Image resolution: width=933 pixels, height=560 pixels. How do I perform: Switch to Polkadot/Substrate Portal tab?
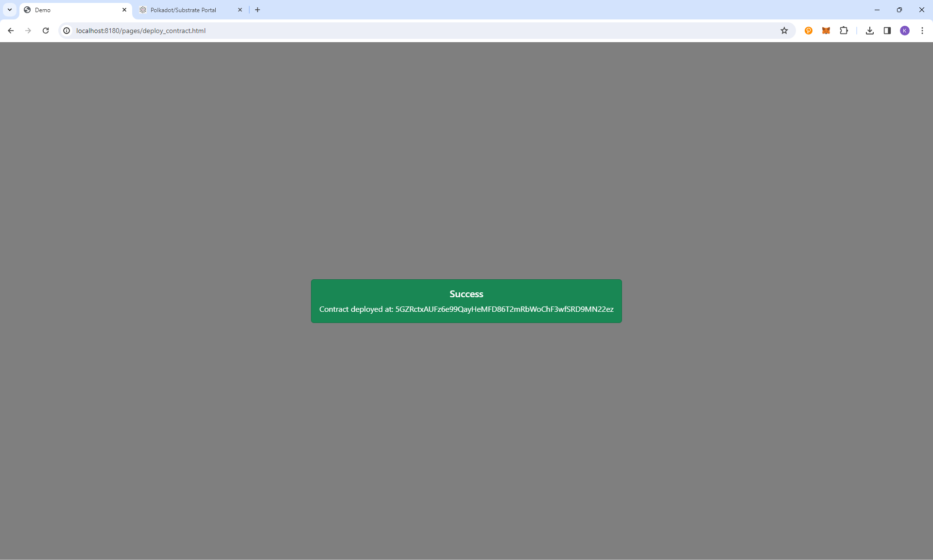tap(183, 10)
